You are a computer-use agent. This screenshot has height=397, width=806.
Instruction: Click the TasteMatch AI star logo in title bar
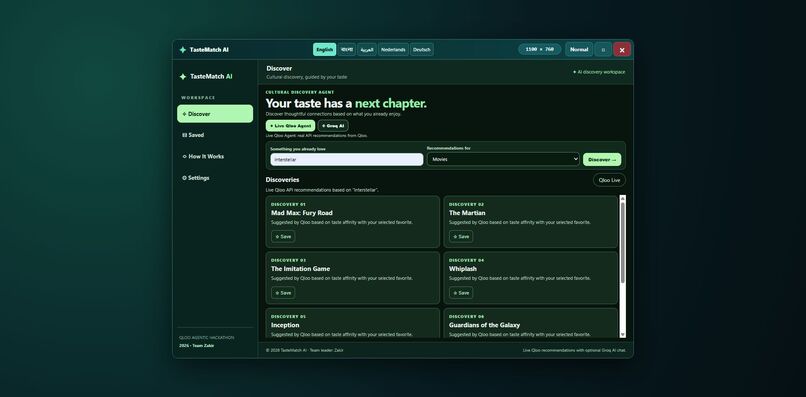(182, 50)
